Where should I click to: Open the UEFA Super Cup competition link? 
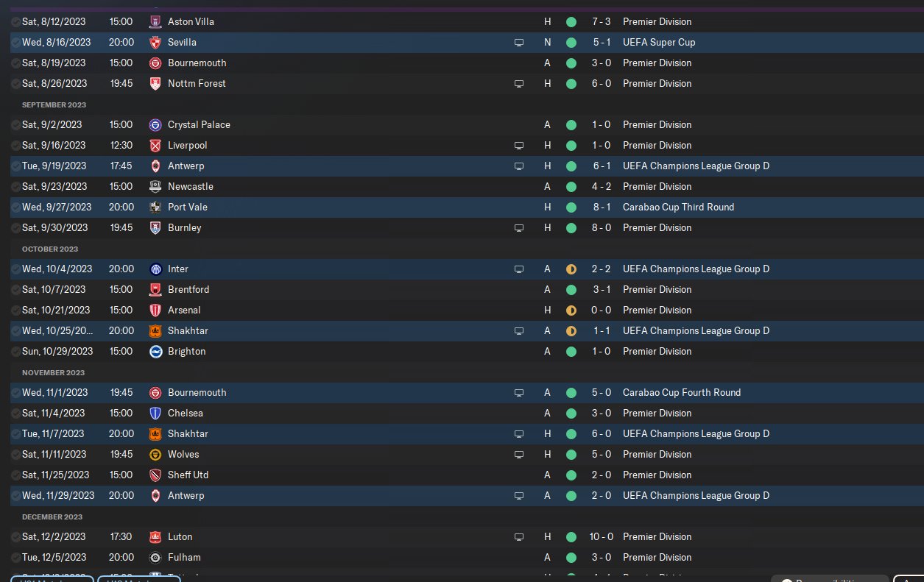(659, 43)
